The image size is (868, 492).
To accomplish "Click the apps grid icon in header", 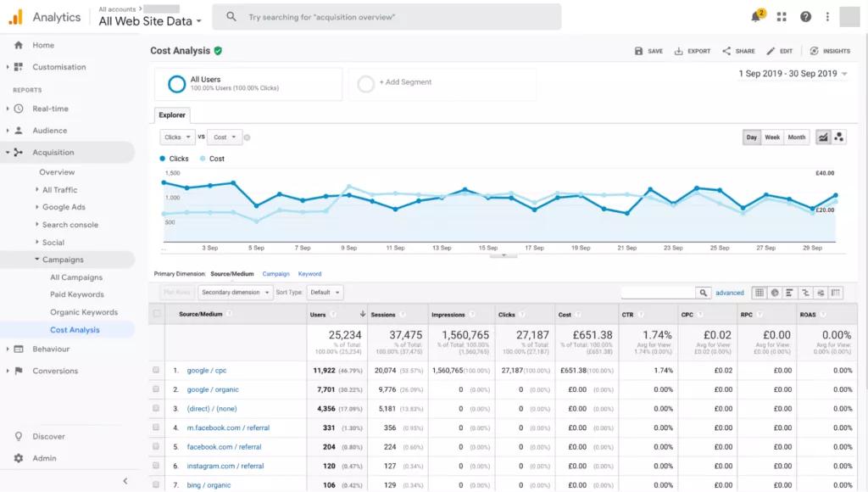I will click(x=782, y=17).
